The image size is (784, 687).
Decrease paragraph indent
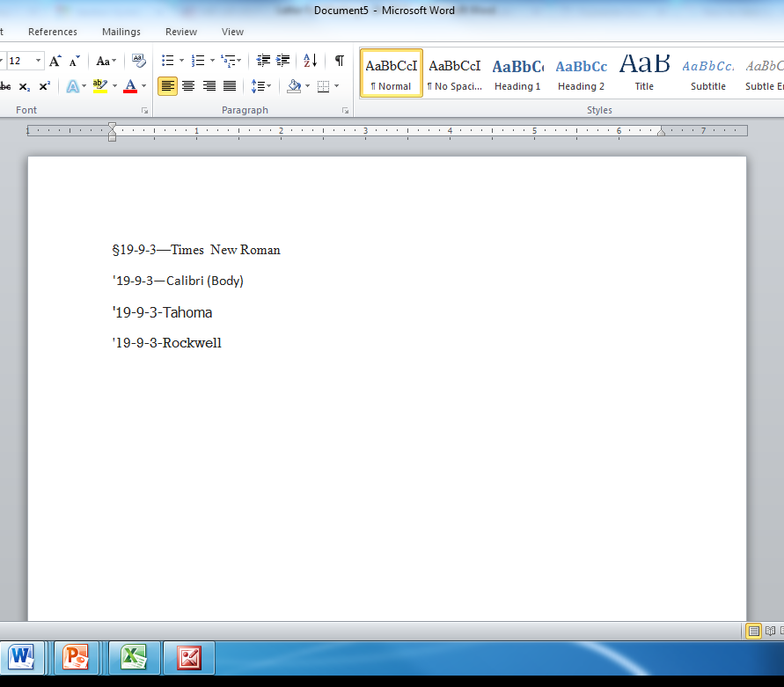click(263, 61)
